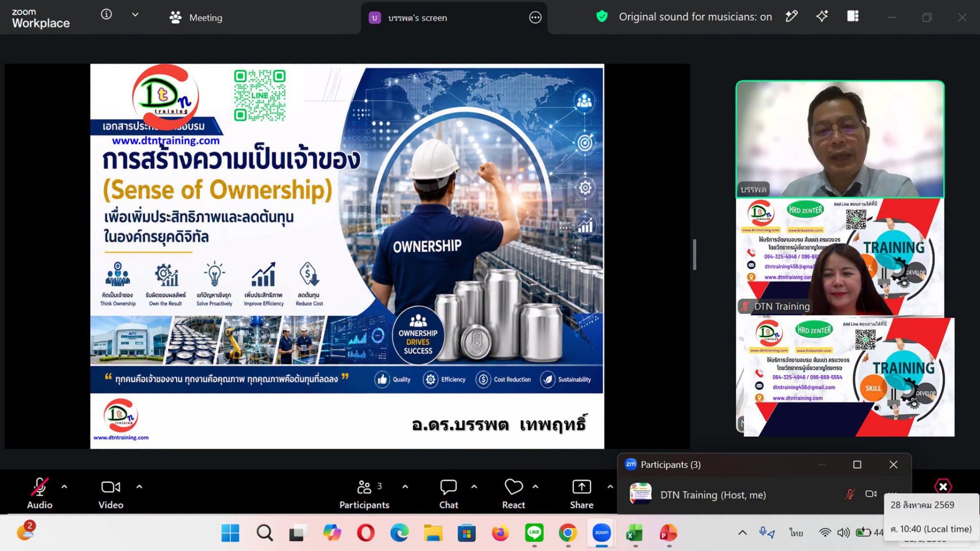Open Microsoft Store from taskbar
Image resolution: width=980 pixels, height=551 pixels.
click(x=467, y=533)
